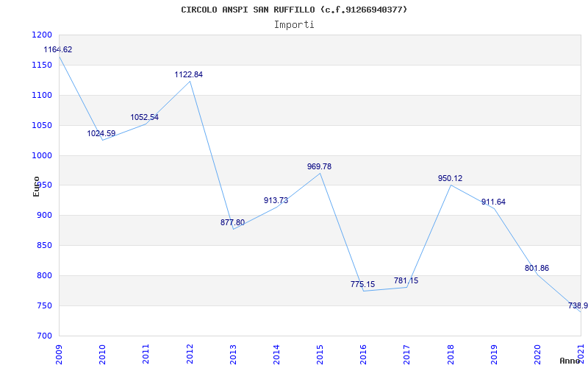This screenshot has width=588, height=368.
Task: Select the 1052.54 data label
Action: [144, 117]
